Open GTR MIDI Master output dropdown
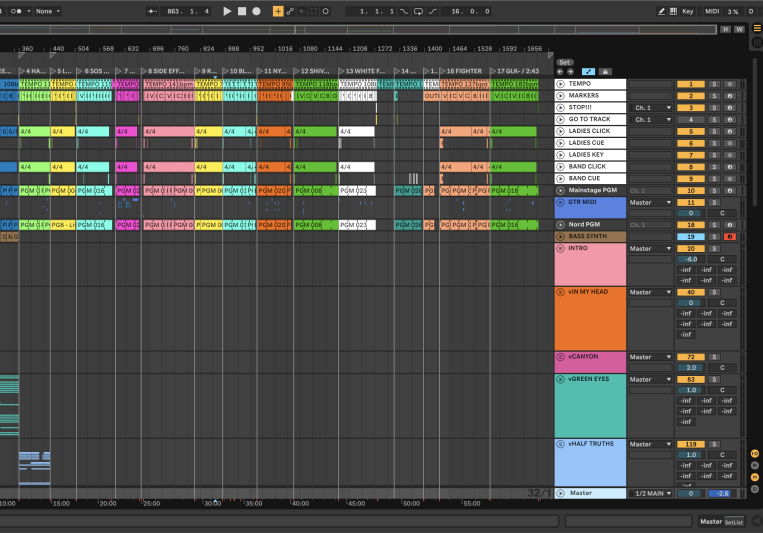The width and height of the screenshot is (763, 533). click(651, 202)
